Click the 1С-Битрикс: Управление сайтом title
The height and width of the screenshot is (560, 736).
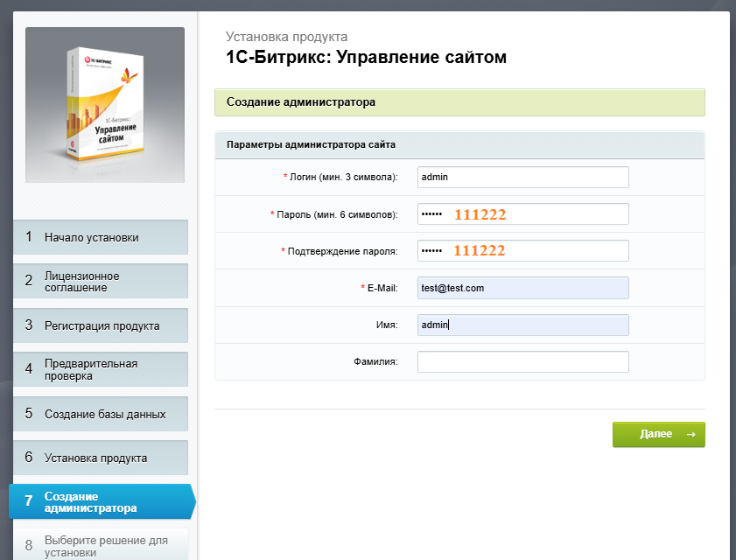tap(366, 57)
